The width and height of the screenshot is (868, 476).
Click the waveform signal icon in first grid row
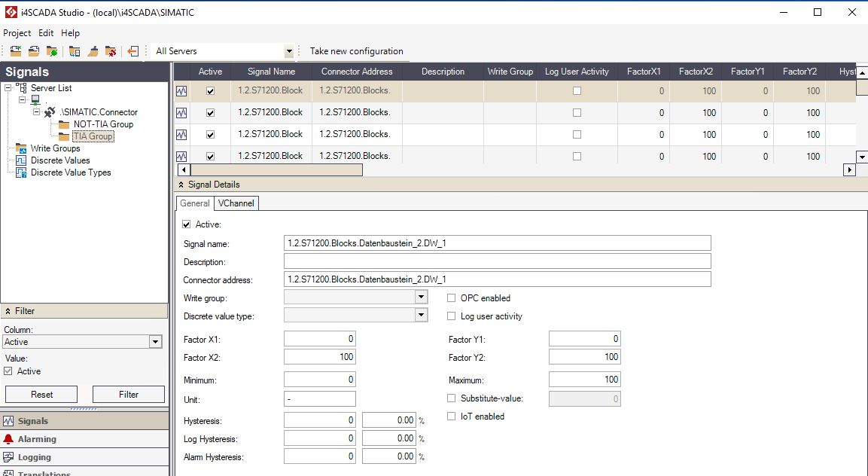click(x=181, y=91)
